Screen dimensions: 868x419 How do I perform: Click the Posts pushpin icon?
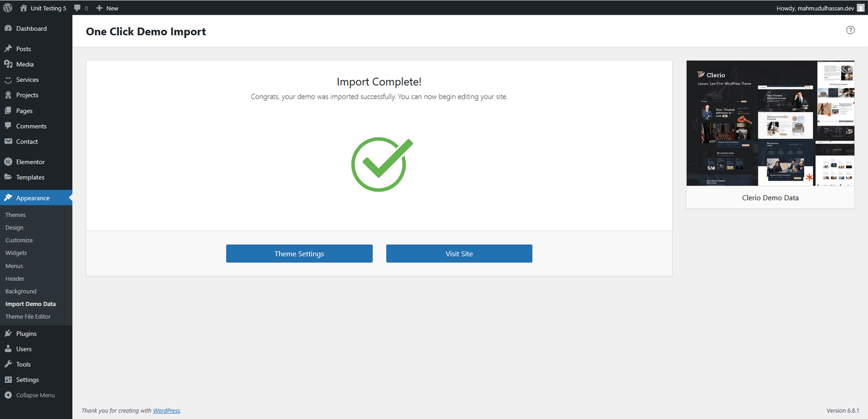click(8, 49)
